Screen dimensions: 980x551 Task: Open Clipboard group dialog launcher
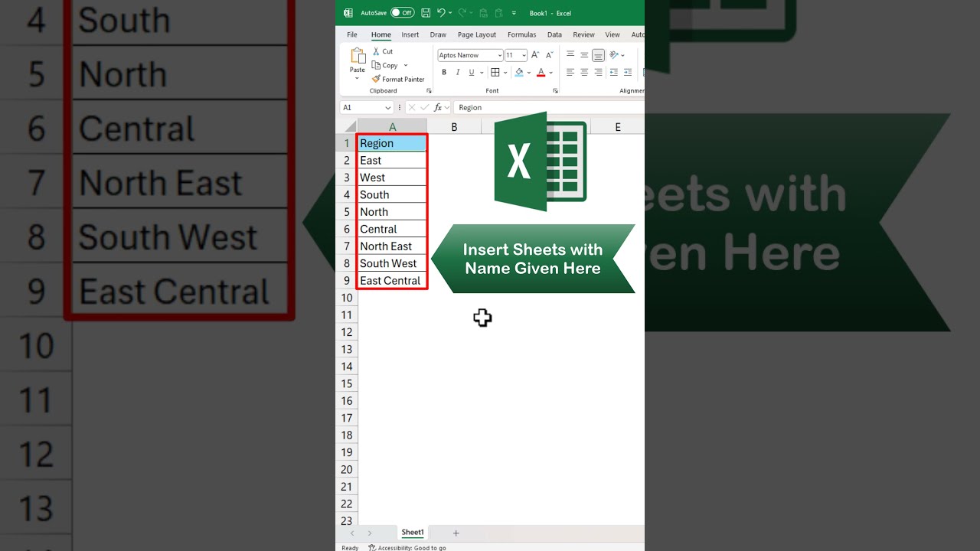429,91
